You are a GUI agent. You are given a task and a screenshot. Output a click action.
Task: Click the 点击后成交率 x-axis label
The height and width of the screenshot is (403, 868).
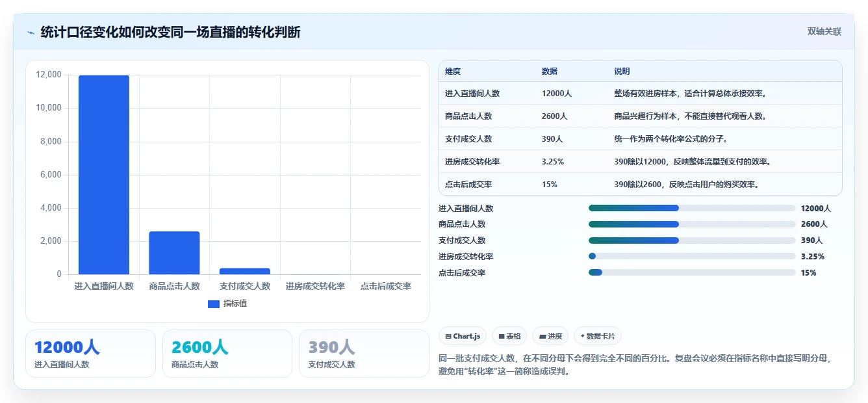(386, 286)
